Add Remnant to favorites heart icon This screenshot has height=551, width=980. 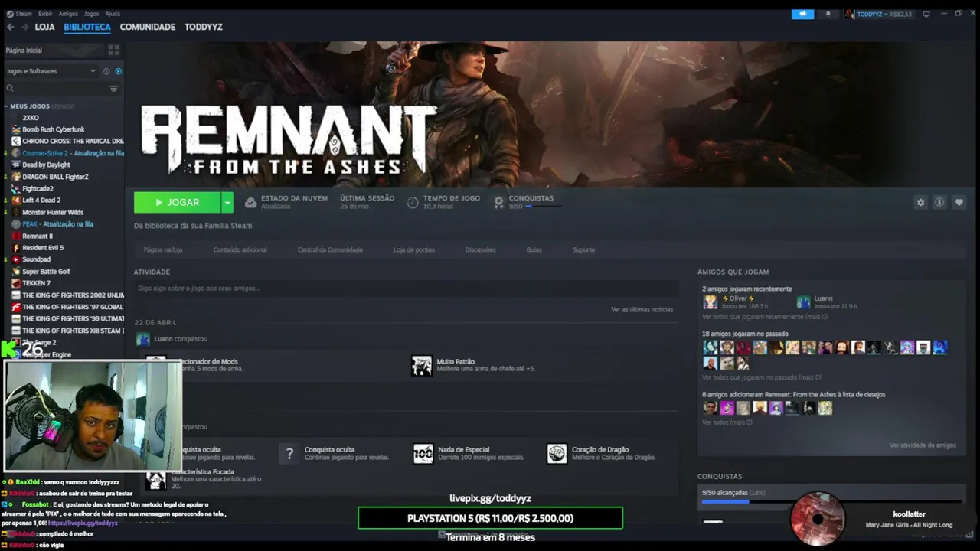(959, 202)
